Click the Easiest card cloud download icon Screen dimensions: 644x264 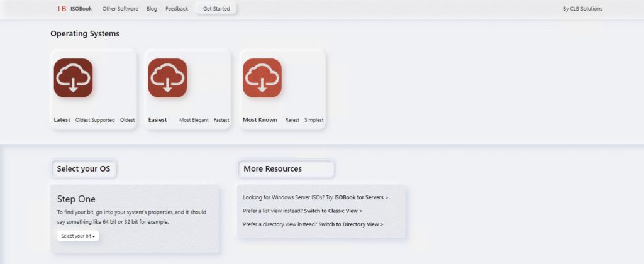167,78
